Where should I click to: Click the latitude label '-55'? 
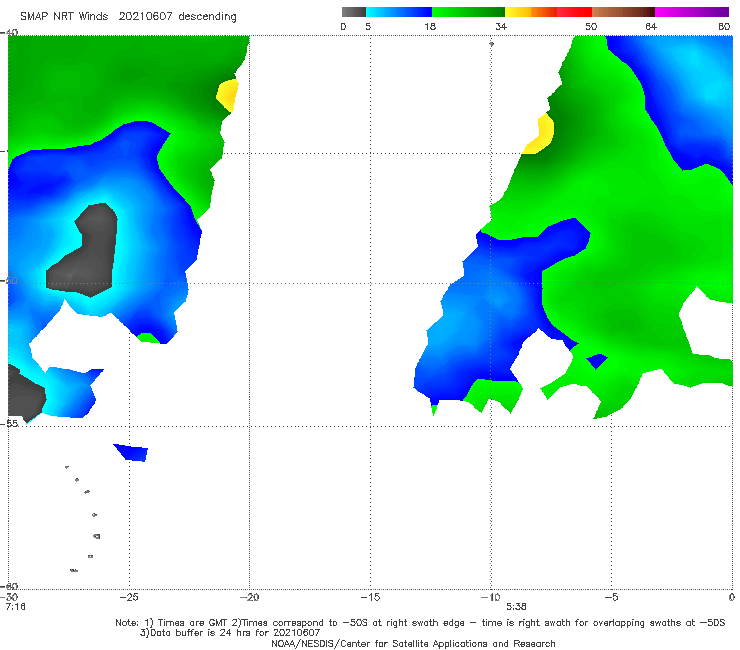[x=11, y=423]
